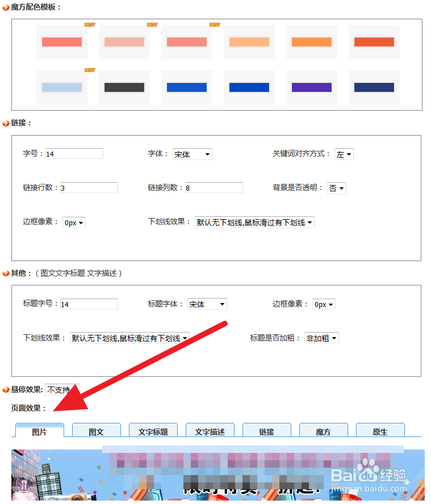Open the 悬停效果 dropdown
The width and height of the screenshot is (431, 504).
[x=62, y=390]
